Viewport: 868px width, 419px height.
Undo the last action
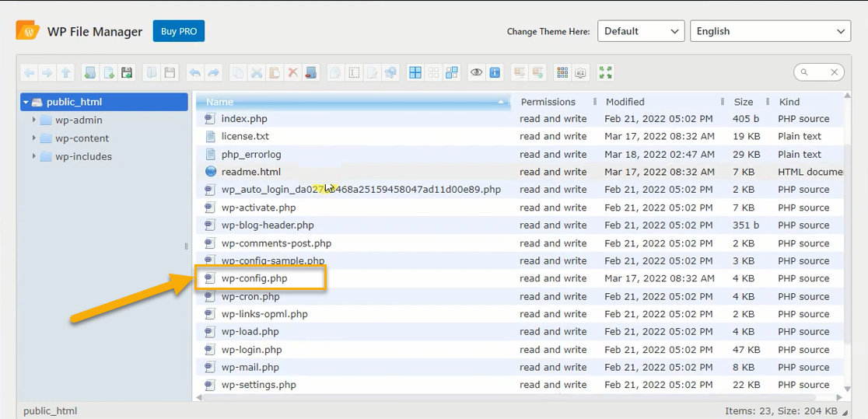195,72
